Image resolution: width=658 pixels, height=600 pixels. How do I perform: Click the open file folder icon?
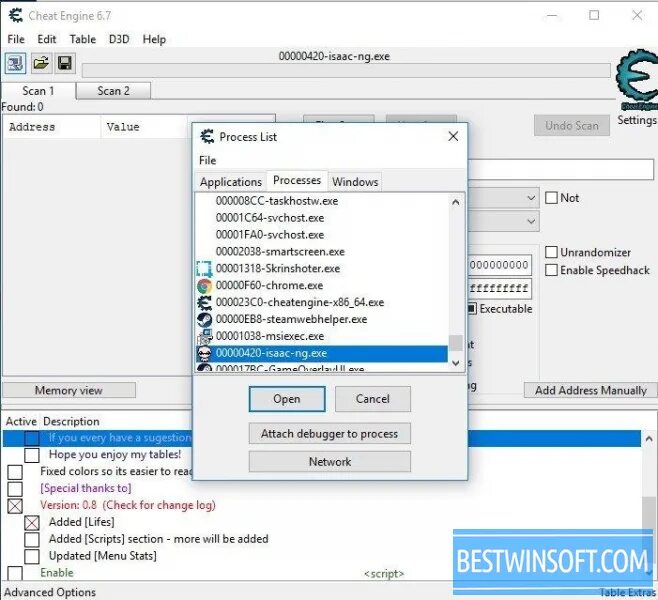coord(41,63)
